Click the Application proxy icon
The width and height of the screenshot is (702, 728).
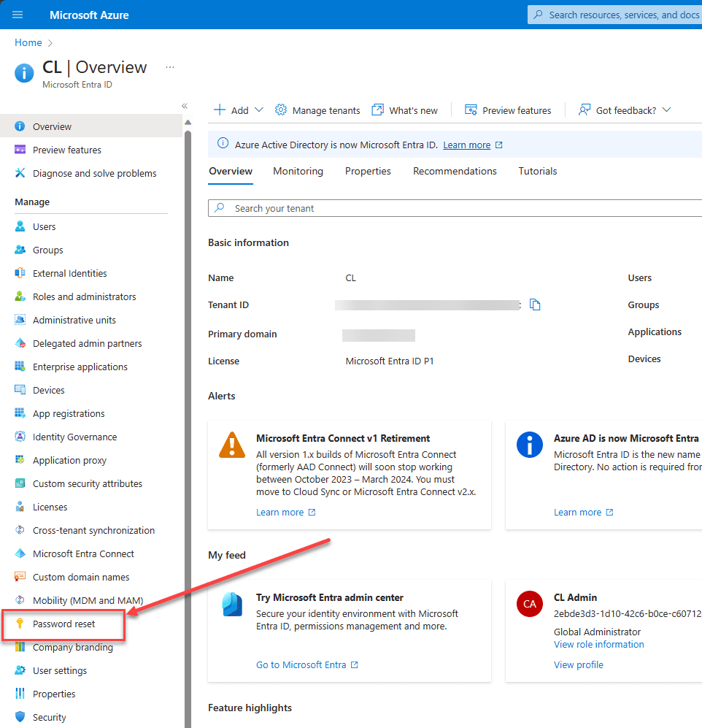point(20,460)
